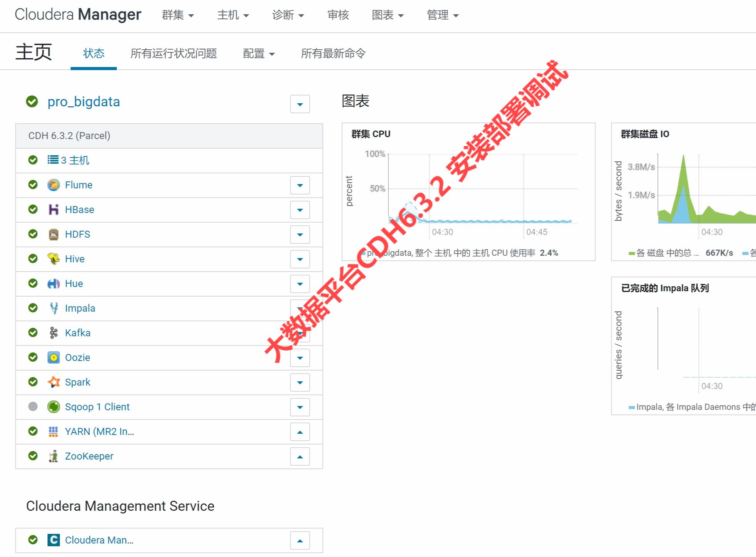This screenshot has height=557, width=756.
Task: Click the HBase service icon
Action: click(x=54, y=210)
